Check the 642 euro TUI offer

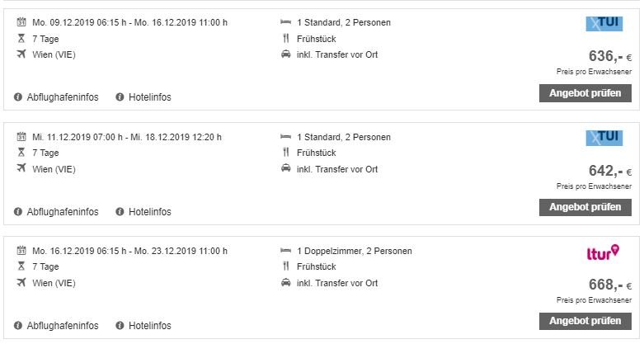pyautogui.click(x=585, y=207)
